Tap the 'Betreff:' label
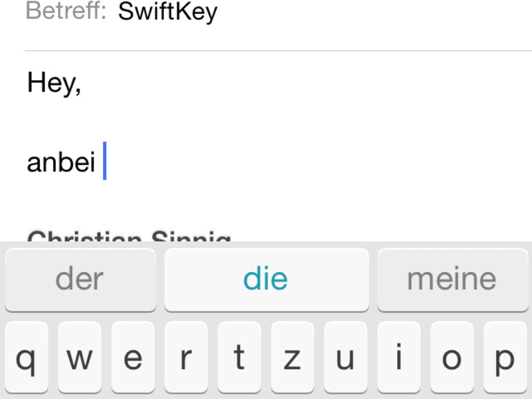 coord(66,12)
